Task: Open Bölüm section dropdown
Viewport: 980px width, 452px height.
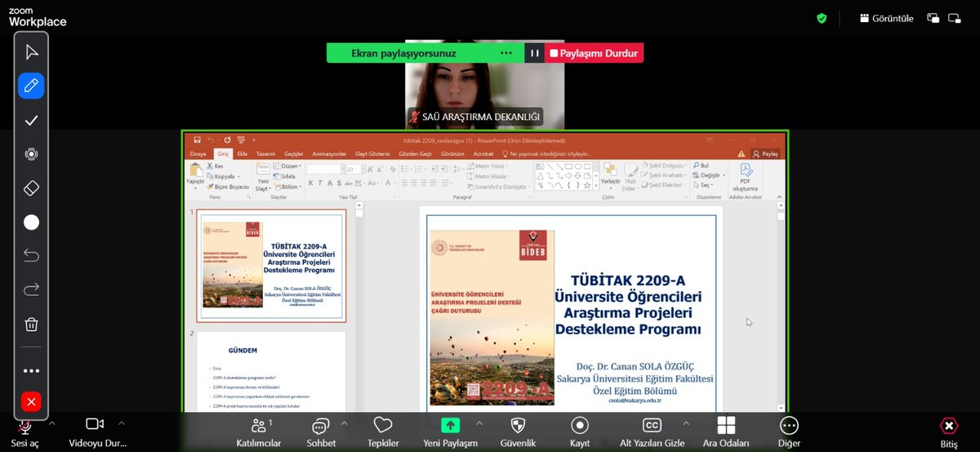Action: click(x=287, y=186)
